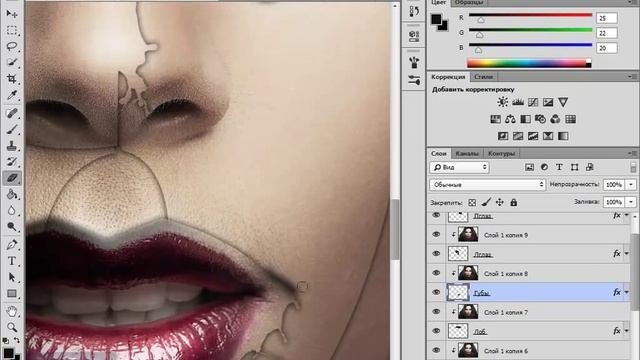Switch to the Контуры tab
640x360 pixels.
(x=501, y=153)
